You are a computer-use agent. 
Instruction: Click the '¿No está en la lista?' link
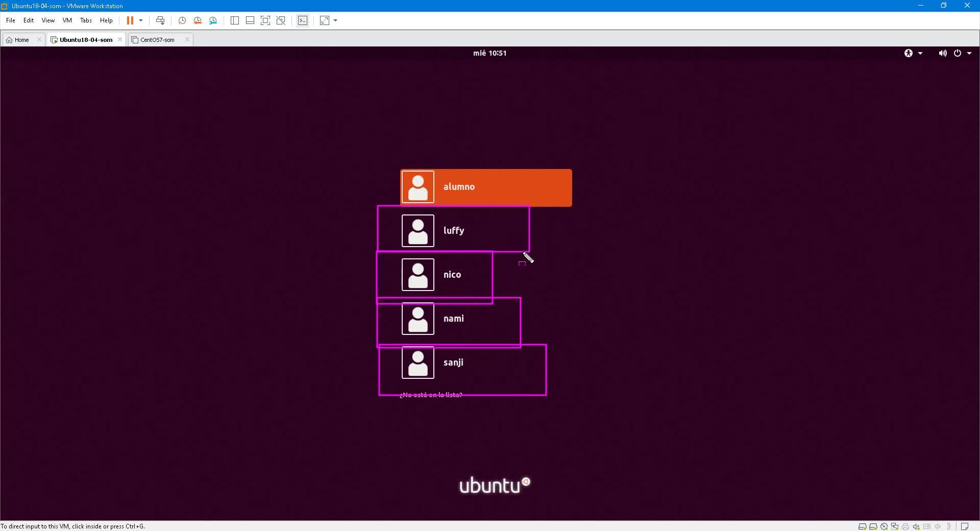coord(431,395)
